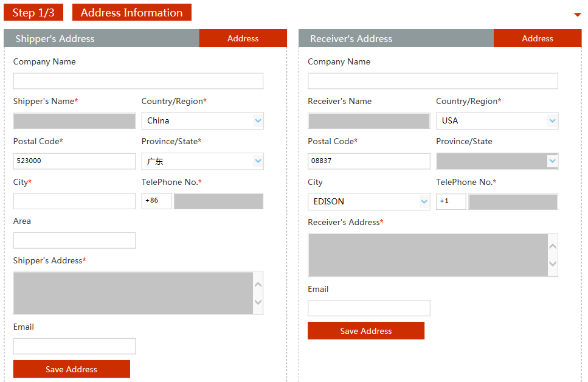This screenshot has width=588, height=382.
Task: Click the receiver Company Name field
Action: [x=432, y=82]
